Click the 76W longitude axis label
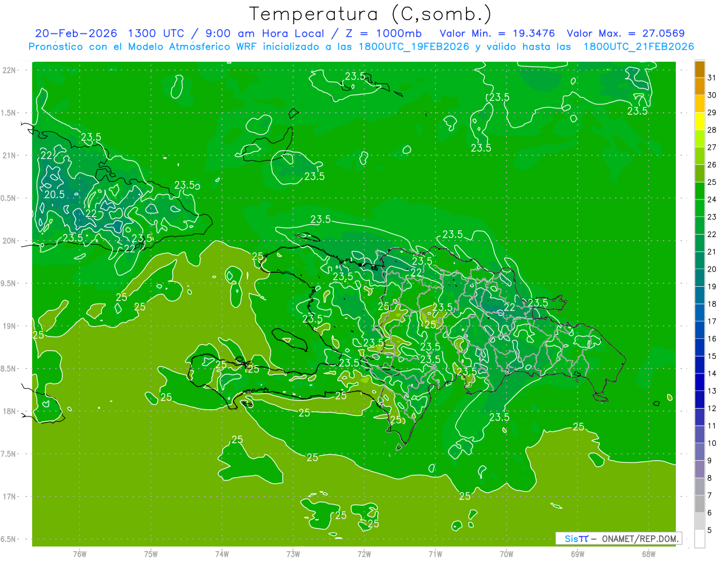This screenshot has width=728, height=562. click(x=79, y=554)
